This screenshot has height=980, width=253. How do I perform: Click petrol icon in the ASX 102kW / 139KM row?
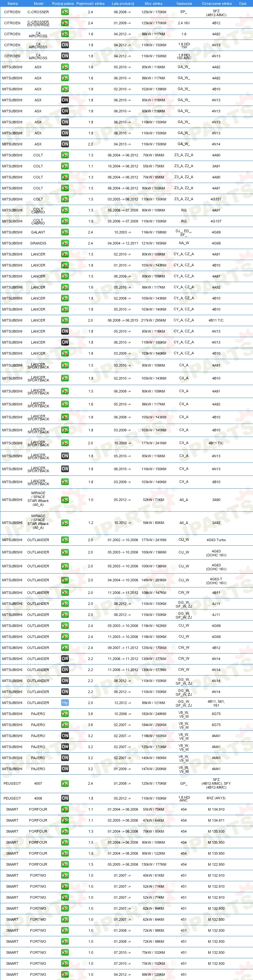pyautogui.click(x=65, y=89)
